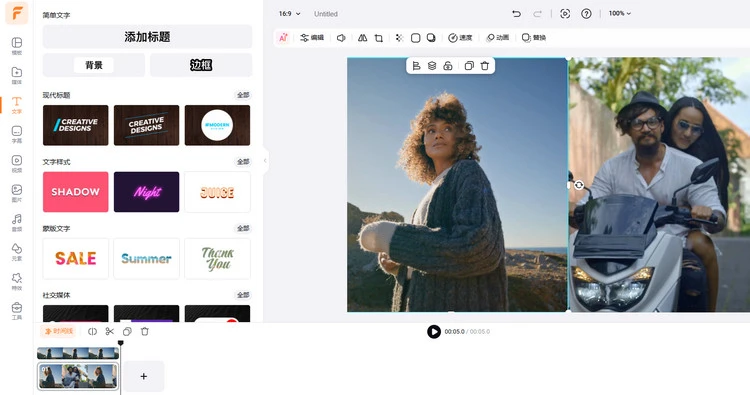
Task: Delete the selected image from floating toolbar
Action: (485, 66)
